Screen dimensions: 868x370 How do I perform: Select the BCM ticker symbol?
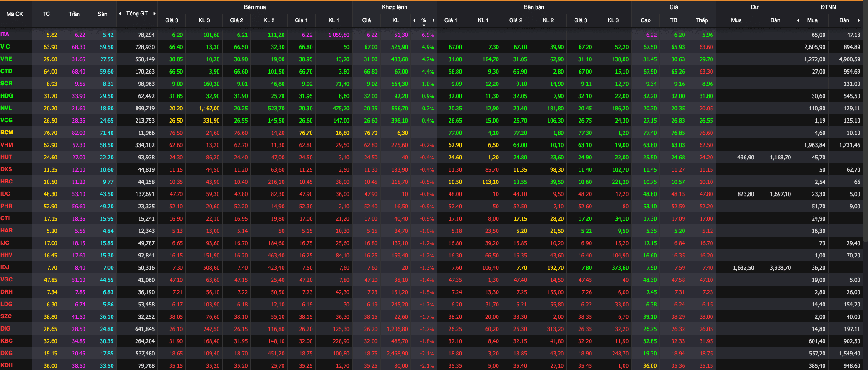tap(7, 133)
